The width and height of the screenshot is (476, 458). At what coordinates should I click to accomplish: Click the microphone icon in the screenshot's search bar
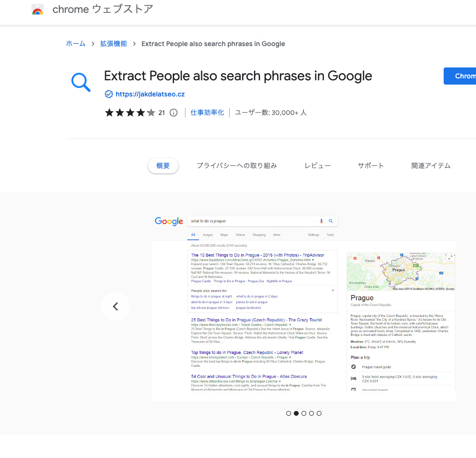pos(321,221)
